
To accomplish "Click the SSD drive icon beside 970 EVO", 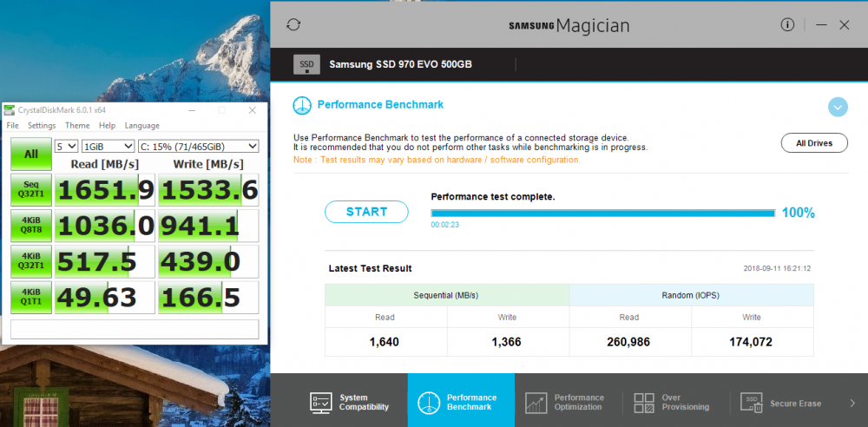I will point(306,64).
